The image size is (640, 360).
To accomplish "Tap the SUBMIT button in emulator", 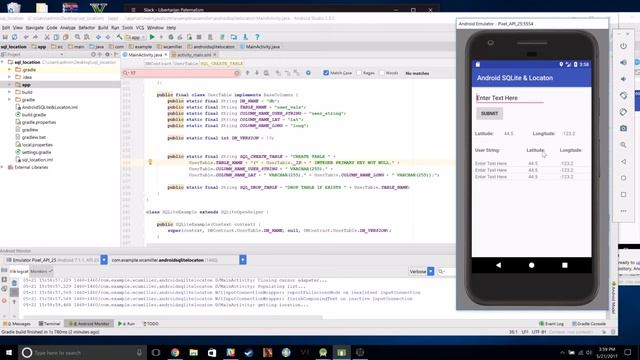I will (x=489, y=113).
